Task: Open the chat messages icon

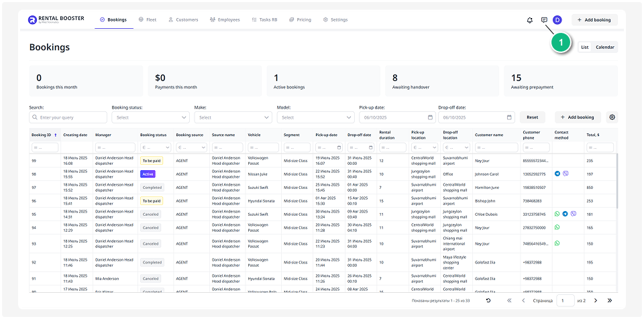Action: point(544,20)
